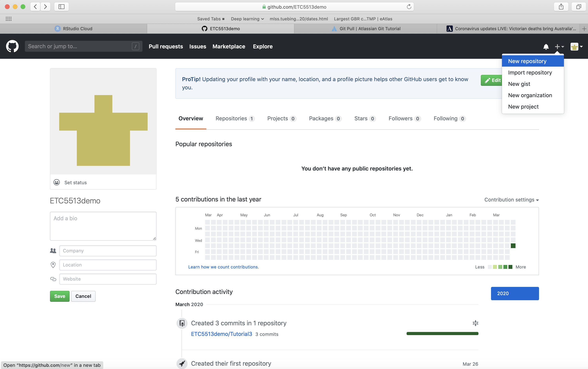Click the Set status smiley icon
Image resolution: width=588 pixels, height=369 pixels.
57,182
